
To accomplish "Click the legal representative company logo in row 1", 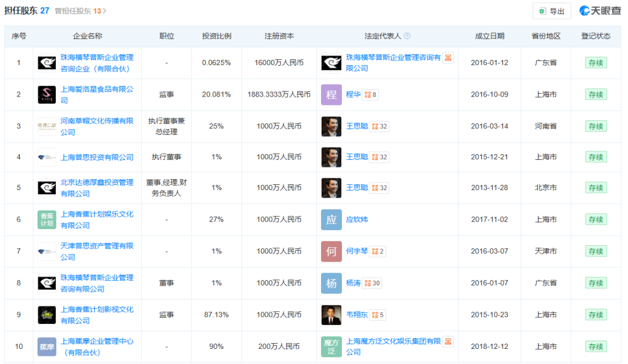I will (331, 63).
